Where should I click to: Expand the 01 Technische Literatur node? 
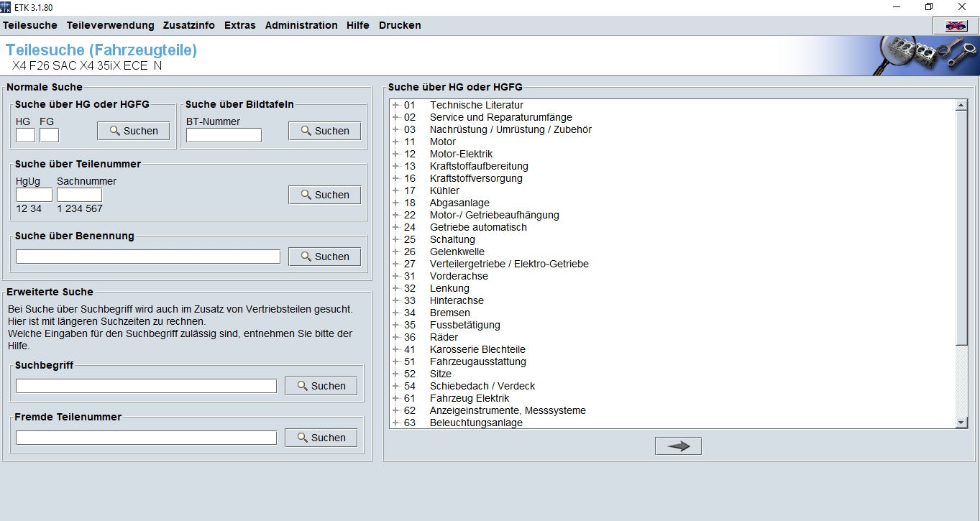point(395,105)
